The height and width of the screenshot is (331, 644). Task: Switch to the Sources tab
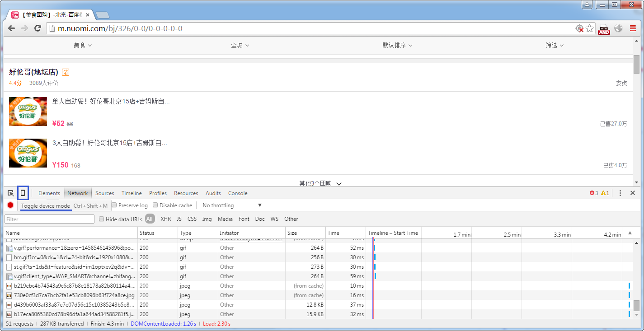pyautogui.click(x=105, y=193)
